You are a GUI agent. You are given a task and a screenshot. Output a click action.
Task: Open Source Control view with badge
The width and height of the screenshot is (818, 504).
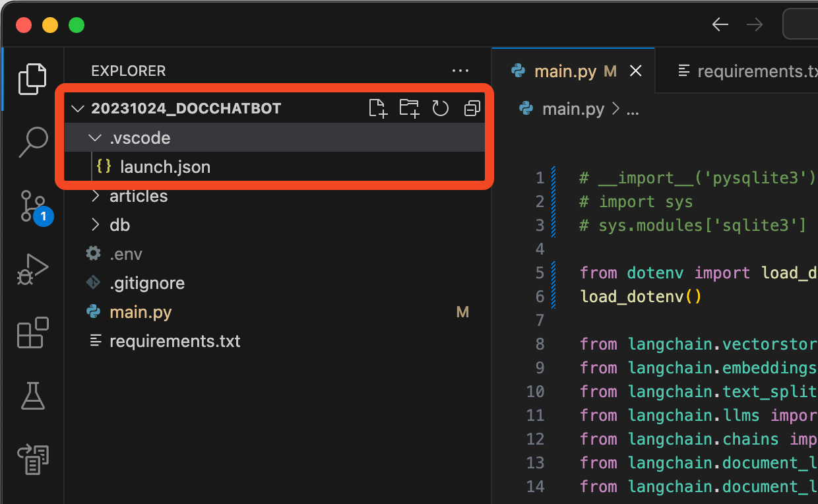pos(32,206)
